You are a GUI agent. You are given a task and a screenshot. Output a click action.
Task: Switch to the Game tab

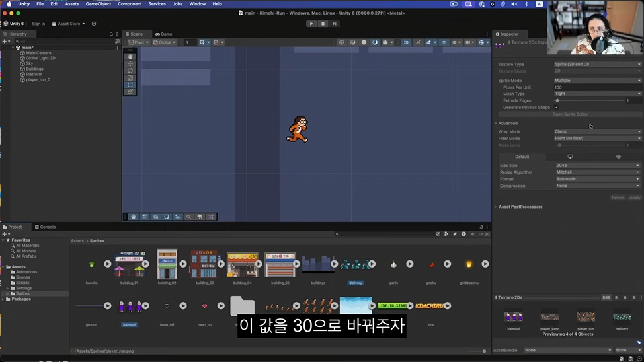point(163,34)
